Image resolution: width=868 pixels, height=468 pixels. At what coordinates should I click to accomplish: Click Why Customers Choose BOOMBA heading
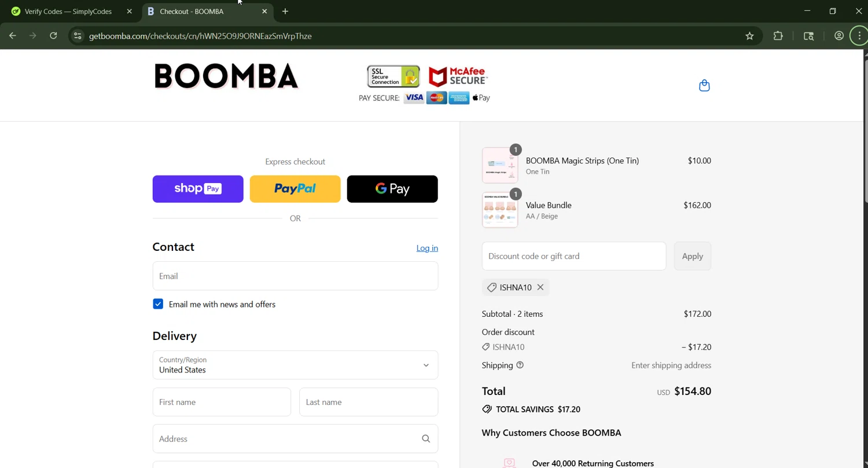coord(551,433)
